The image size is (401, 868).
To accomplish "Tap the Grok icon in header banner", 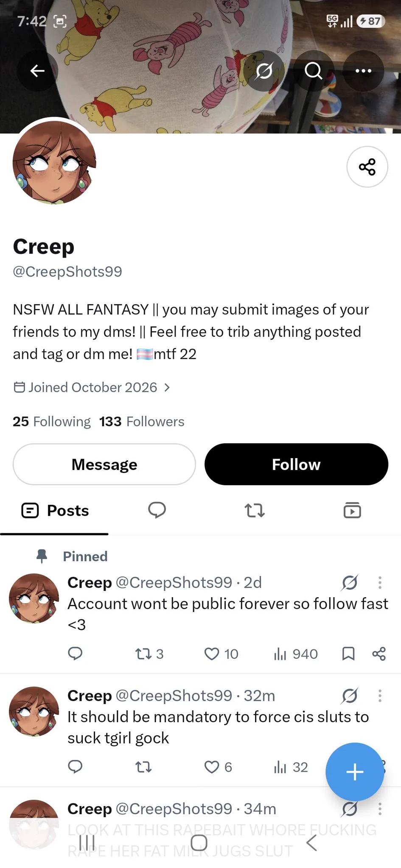I will click(264, 71).
